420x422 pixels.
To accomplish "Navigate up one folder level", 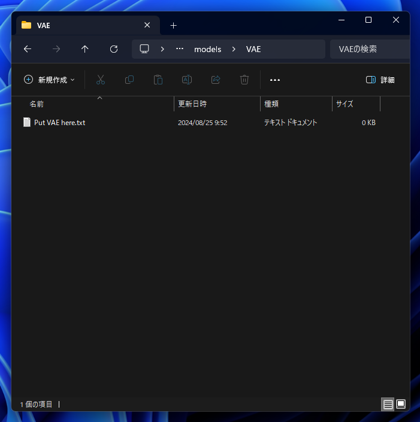I will (85, 49).
